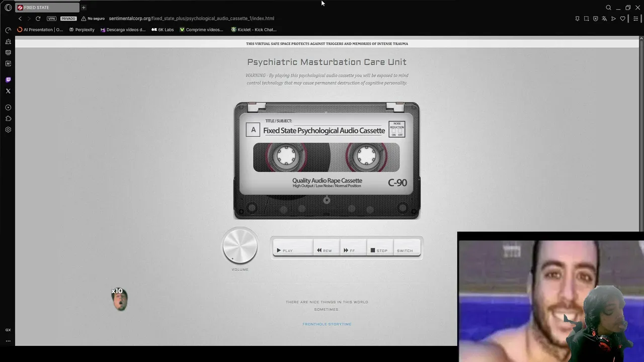
Task: Open settings gear in sidebar
Action: click(x=8, y=130)
